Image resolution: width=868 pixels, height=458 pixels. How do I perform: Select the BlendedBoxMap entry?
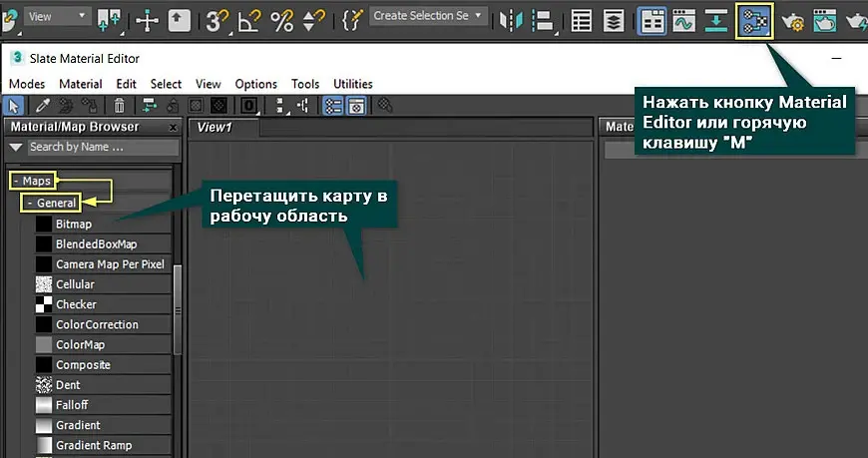coord(104,244)
